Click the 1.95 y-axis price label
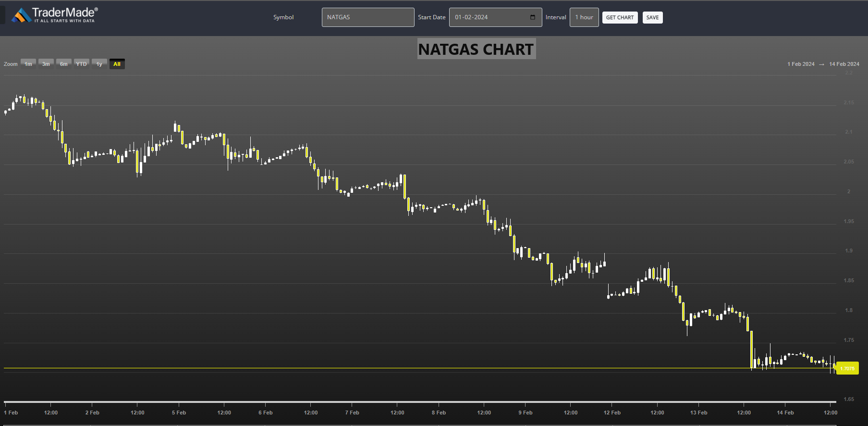This screenshot has width=868, height=426. click(x=849, y=221)
